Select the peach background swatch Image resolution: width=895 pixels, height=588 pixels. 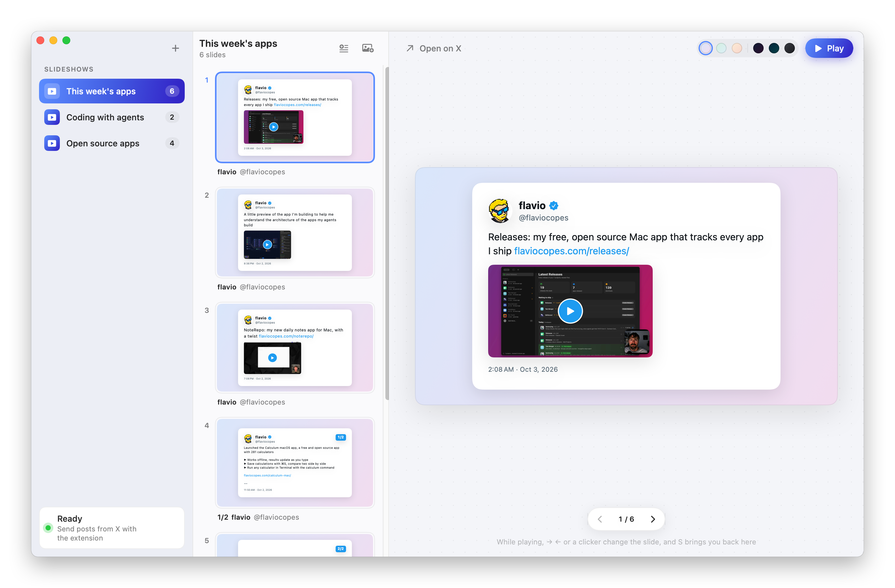(x=737, y=48)
